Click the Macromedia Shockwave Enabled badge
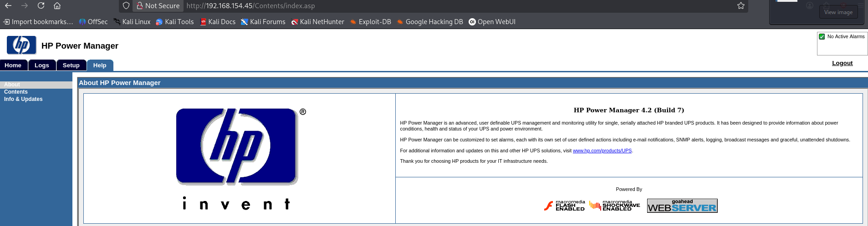Viewport: 868px width, 226px height. 614,206
